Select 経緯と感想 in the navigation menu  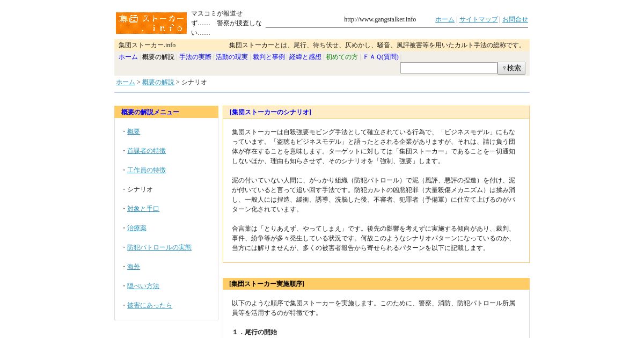(305, 57)
